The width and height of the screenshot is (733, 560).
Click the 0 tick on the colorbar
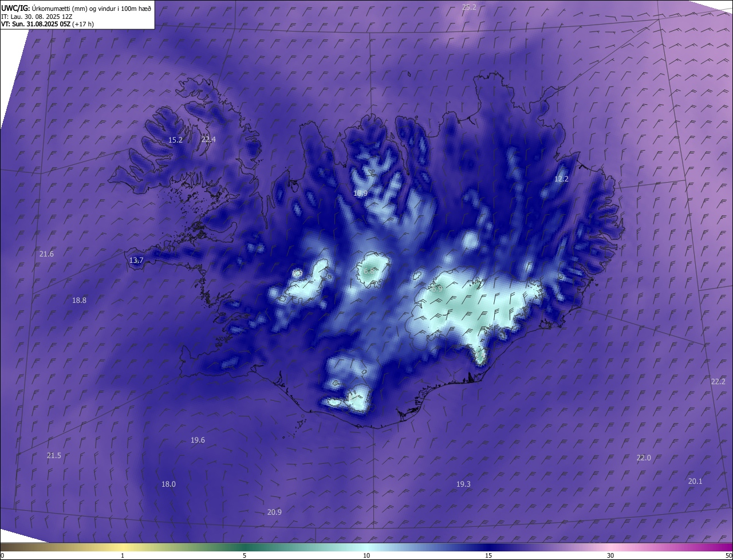coord(2,555)
